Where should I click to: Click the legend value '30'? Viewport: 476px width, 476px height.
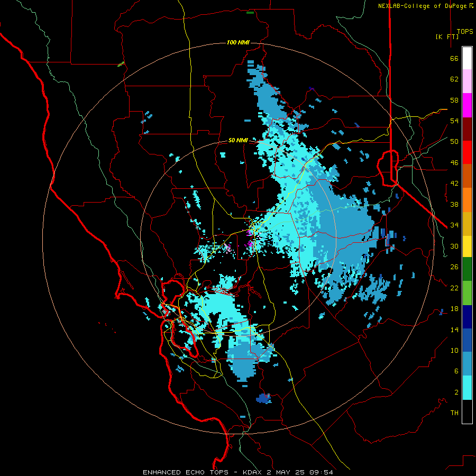click(454, 246)
